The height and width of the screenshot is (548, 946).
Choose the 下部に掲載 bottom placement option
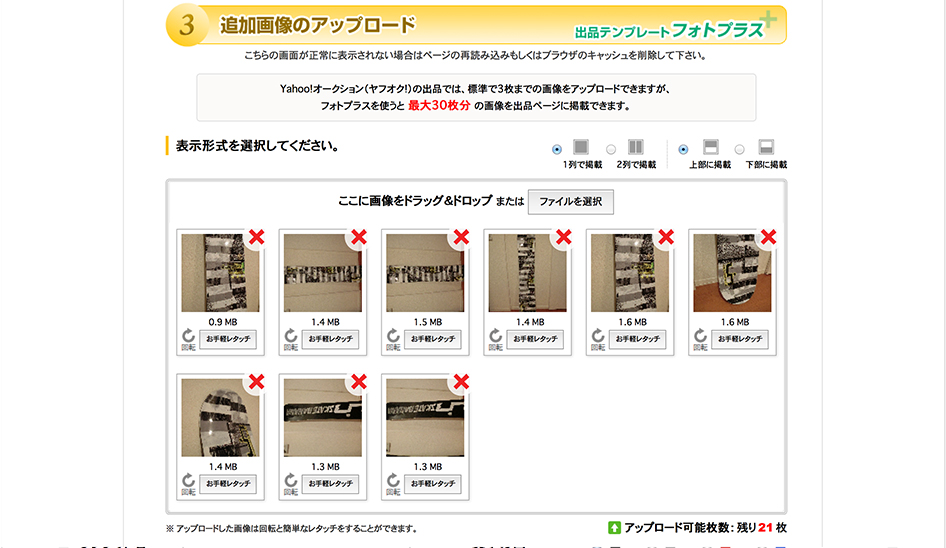click(x=740, y=149)
